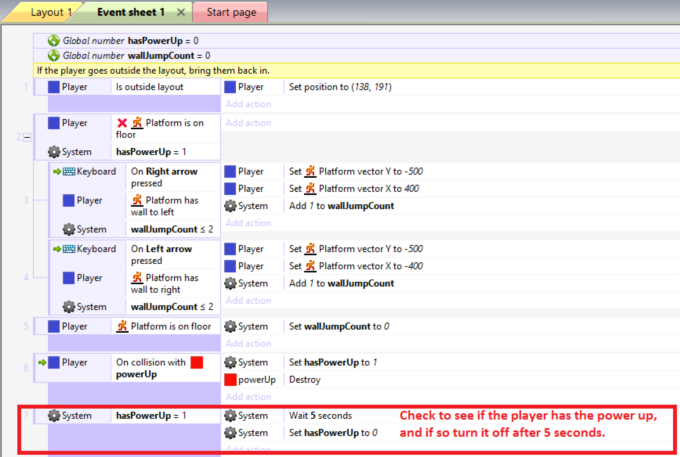Select the 'Is outside layout' condition

point(151,87)
